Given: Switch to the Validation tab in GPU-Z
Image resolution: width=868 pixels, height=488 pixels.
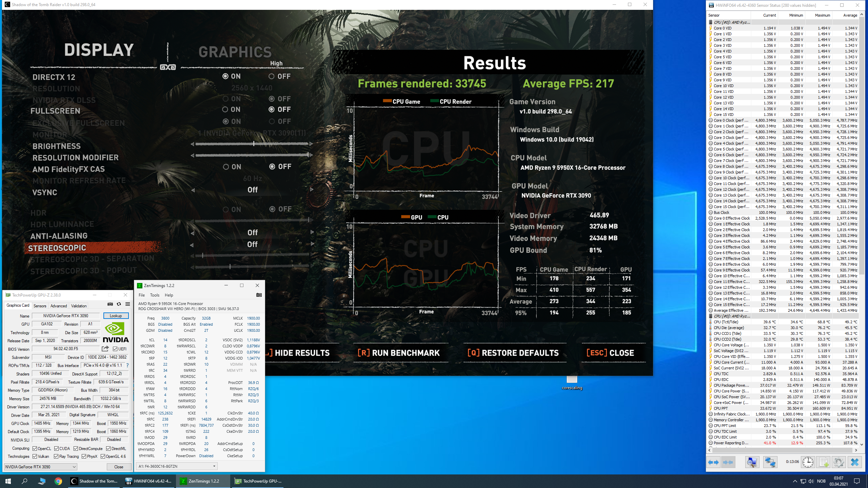Looking at the screenshot, I should point(79,306).
